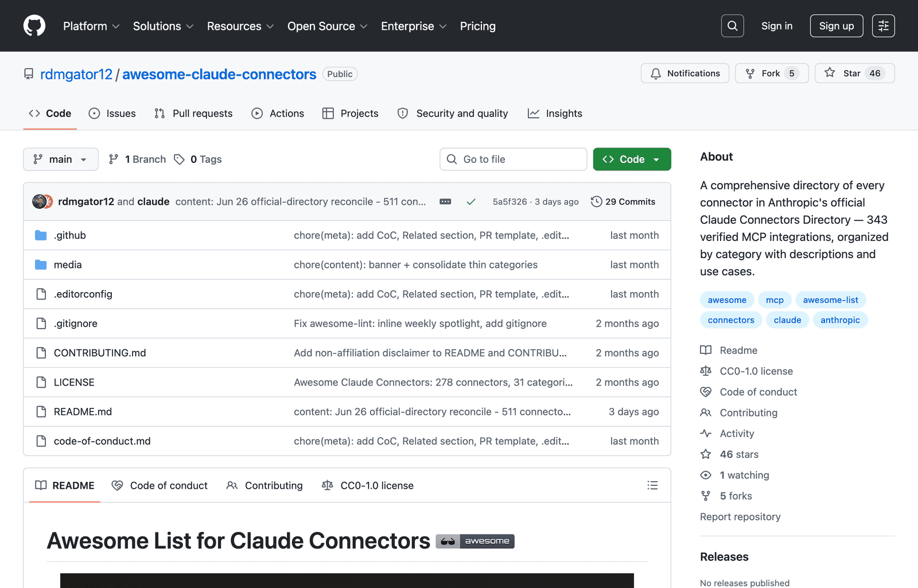Click the awesome badge next to heading
Viewport: 918px width, 588px height.
click(475, 541)
